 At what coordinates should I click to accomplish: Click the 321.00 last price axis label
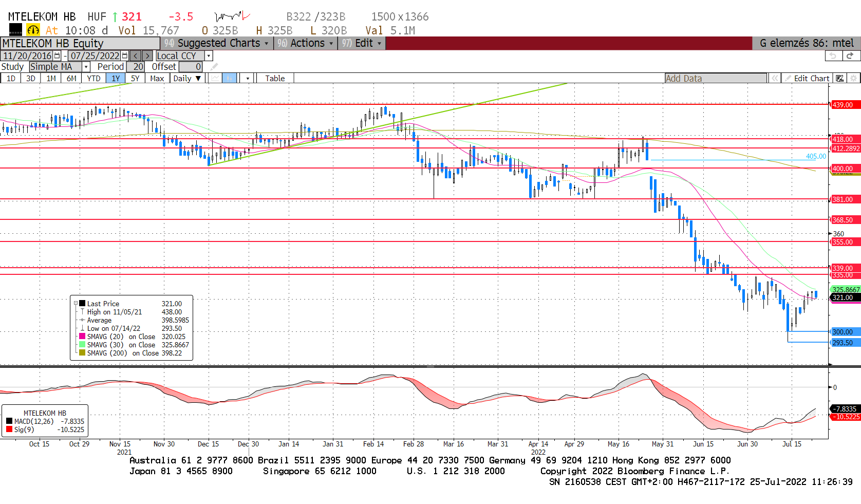click(x=845, y=297)
